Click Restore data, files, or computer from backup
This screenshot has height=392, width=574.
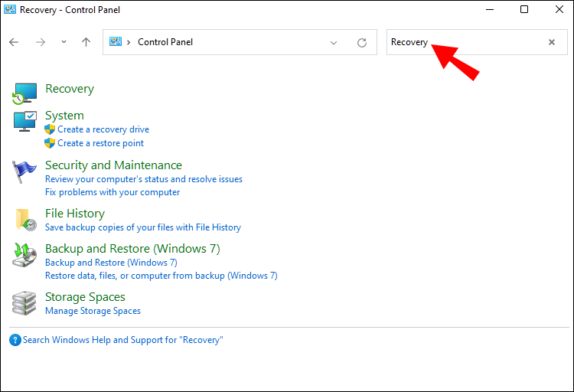coord(161,276)
